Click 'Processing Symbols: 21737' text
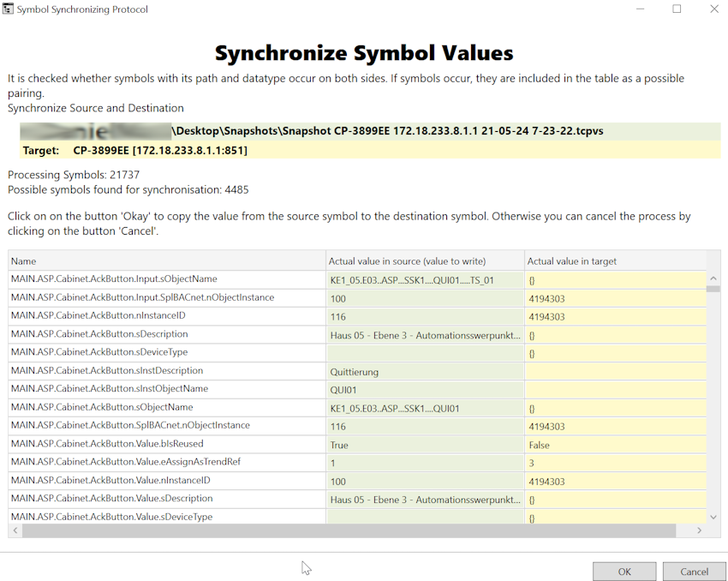728x581 pixels. point(74,175)
